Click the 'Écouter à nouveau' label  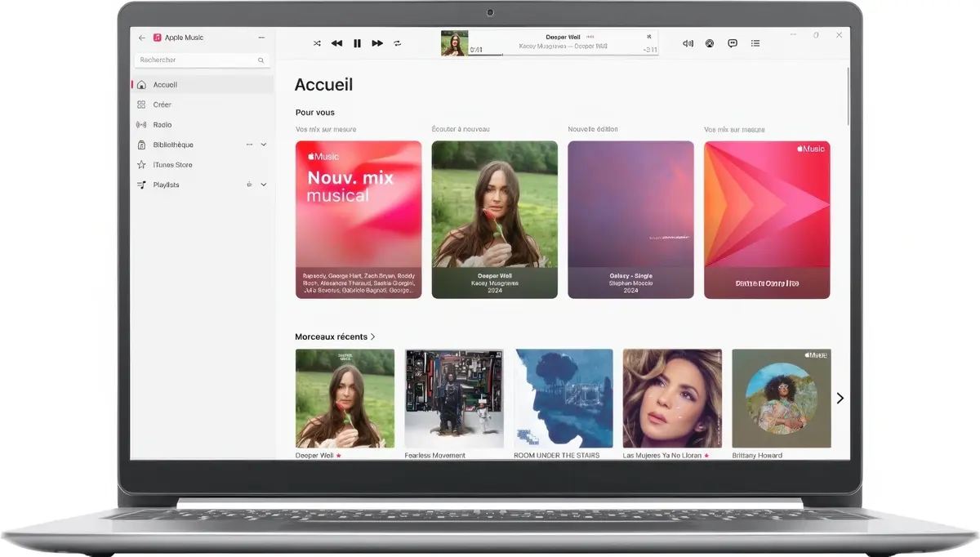(x=461, y=129)
